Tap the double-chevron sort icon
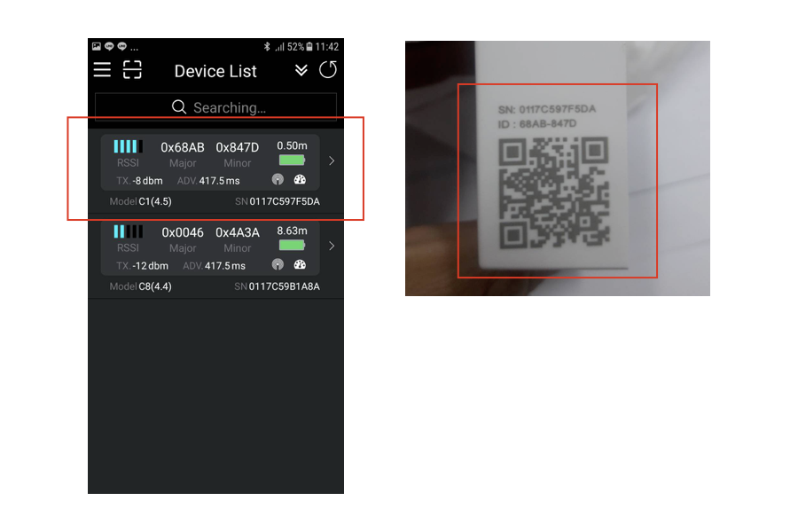The image size is (798, 532). coord(301,70)
